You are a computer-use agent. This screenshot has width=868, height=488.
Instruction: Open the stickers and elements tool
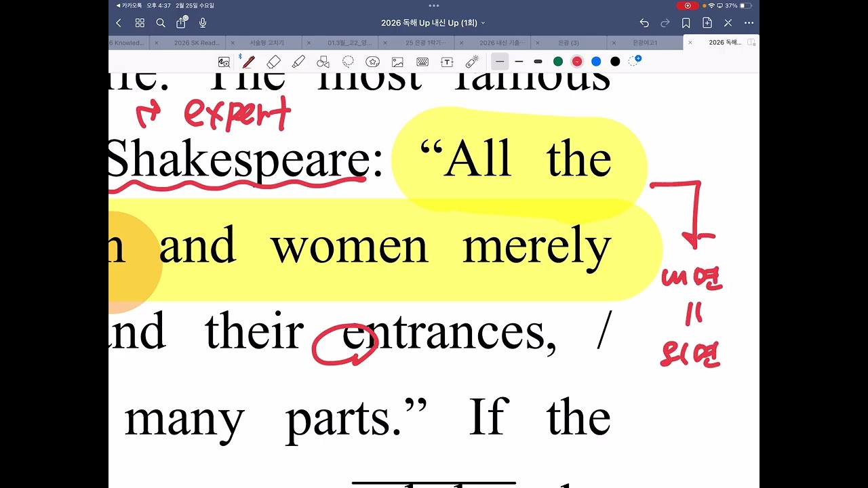coord(372,62)
